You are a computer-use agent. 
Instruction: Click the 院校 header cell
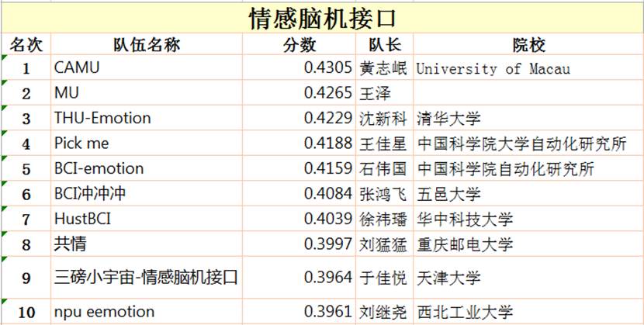coord(528,44)
